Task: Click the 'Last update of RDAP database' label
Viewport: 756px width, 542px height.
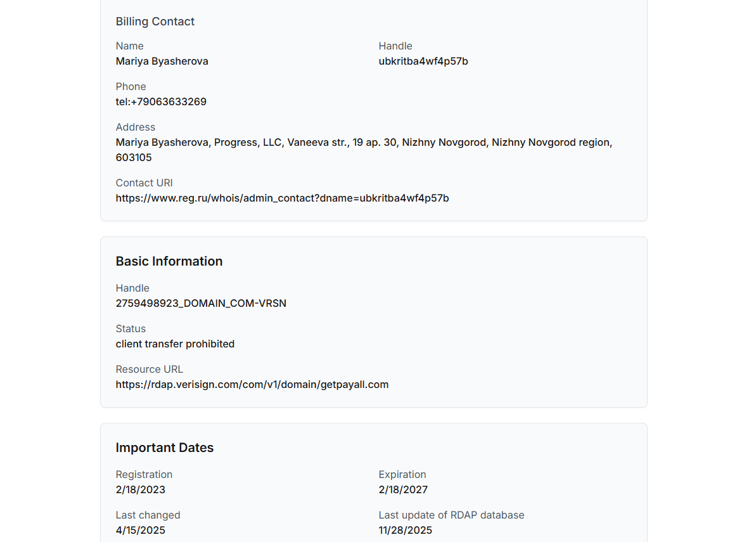Action: pyautogui.click(x=451, y=515)
